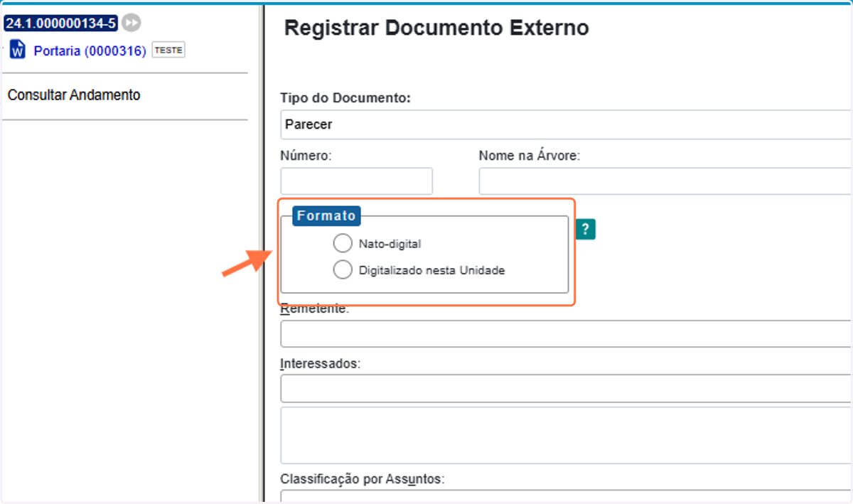The image size is (853, 504).
Task: Focus the Classificação por Assuntos field
Action: (x=567, y=496)
